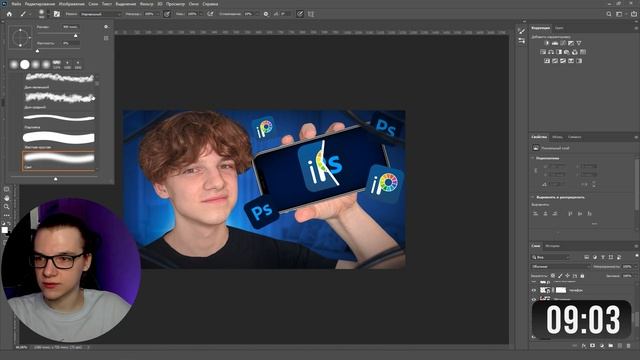Collapse the transform section in Properties
Screen dimensions: 640x360
pyautogui.click(x=533, y=158)
